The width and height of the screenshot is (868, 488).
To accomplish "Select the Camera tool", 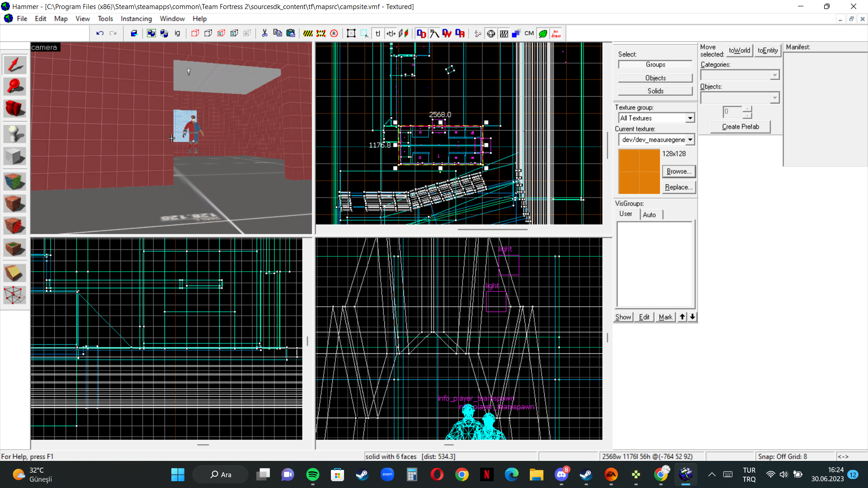I will point(15,108).
